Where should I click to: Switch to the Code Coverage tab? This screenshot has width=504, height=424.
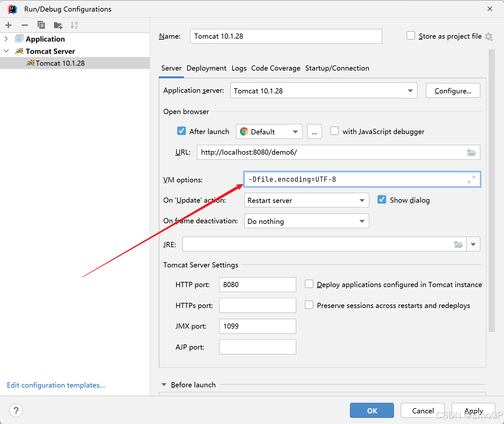click(x=276, y=68)
